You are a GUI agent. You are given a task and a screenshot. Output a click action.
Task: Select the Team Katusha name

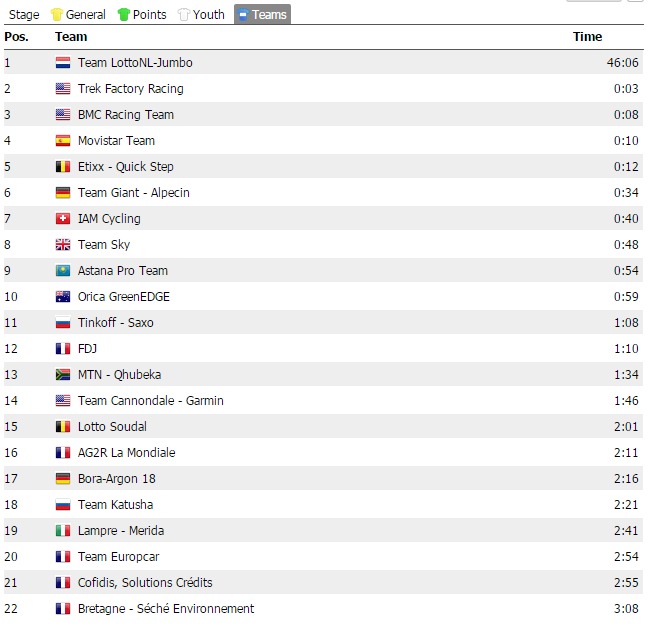tap(115, 505)
